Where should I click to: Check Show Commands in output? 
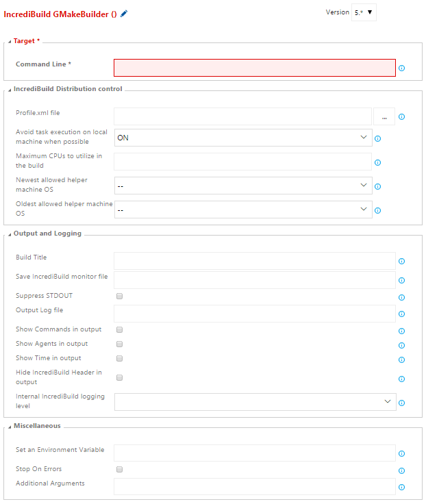coord(119,330)
